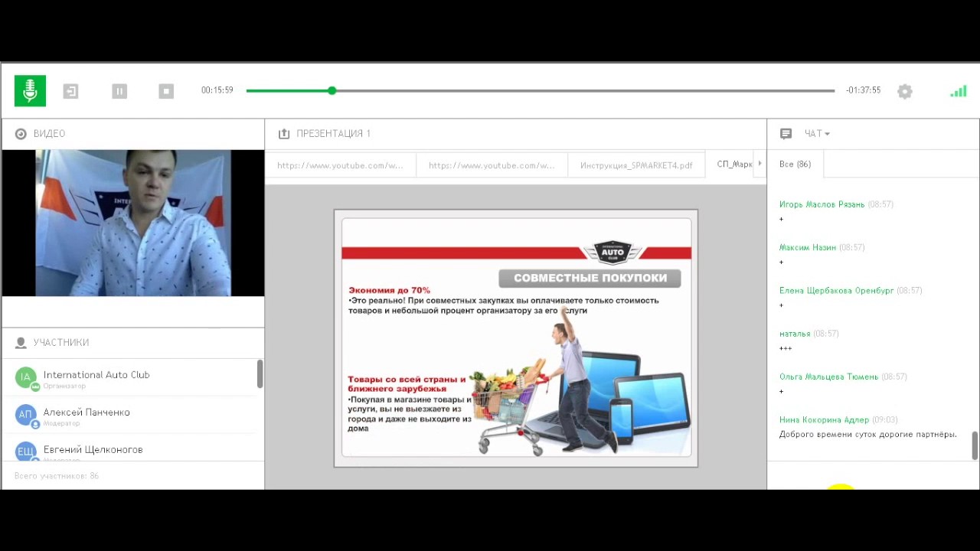Click Всего участников: 86 label
Viewport: 980px width, 551px height.
tap(57, 476)
